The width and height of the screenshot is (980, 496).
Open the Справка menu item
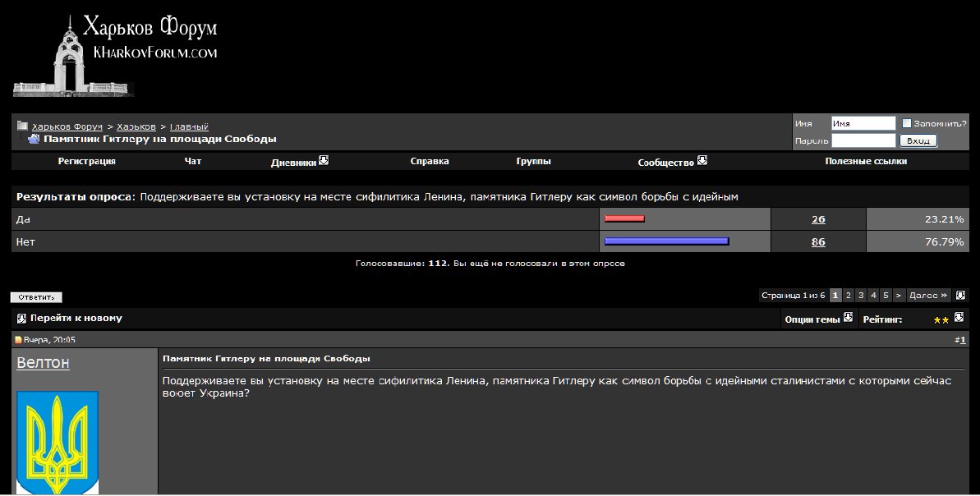[x=430, y=162]
